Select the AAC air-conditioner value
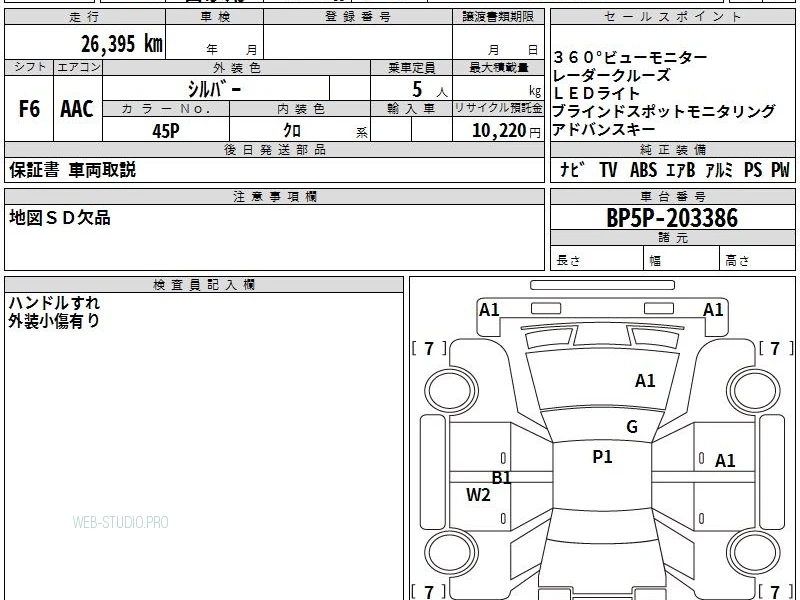800x600 pixels. tap(77, 109)
